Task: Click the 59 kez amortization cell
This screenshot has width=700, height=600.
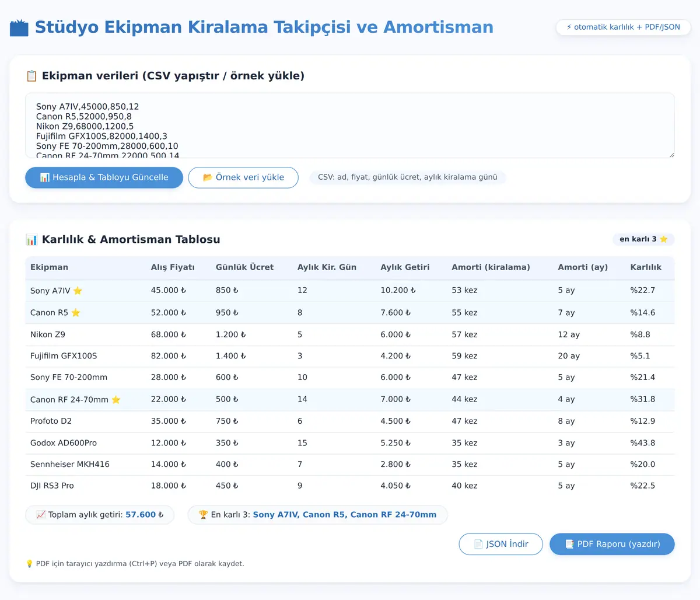Action: [x=464, y=356]
